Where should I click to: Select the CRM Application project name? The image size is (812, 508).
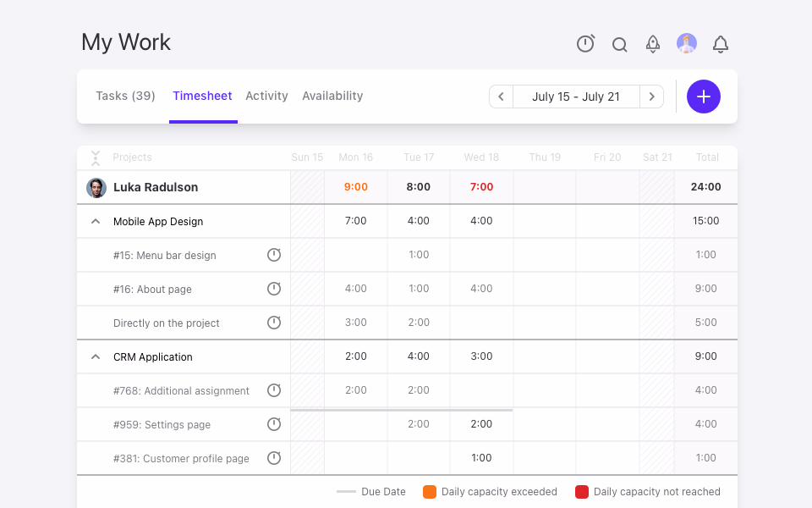(x=153, y=356)
